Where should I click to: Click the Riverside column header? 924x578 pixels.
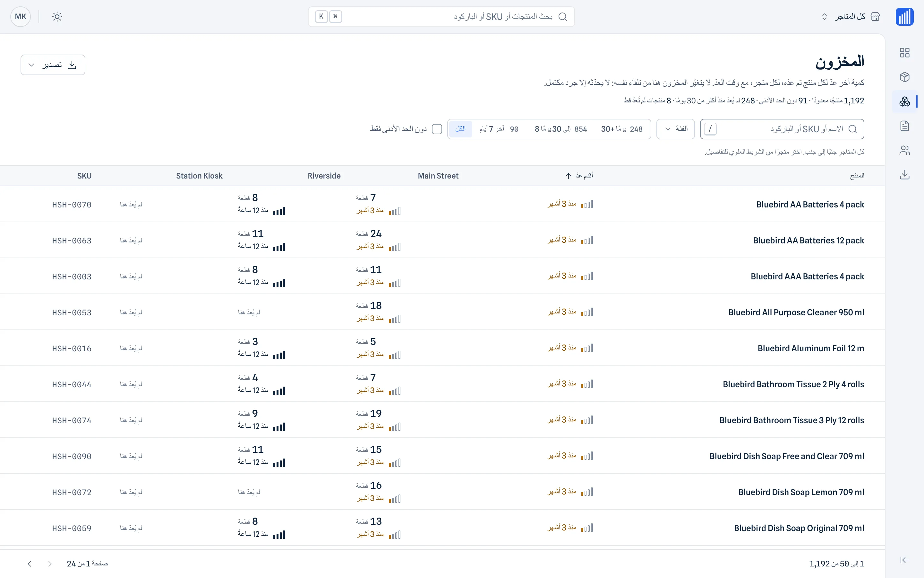tap(324, 176)
